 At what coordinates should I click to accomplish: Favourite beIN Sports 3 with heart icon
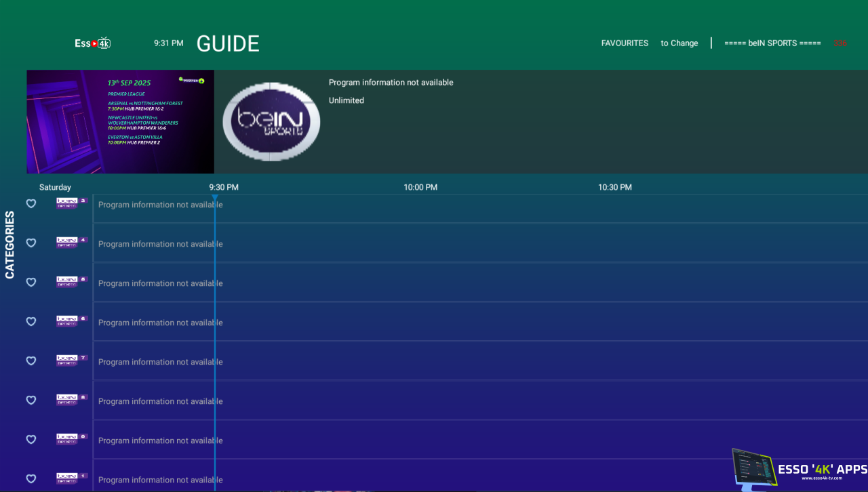[x=31, y=204]
